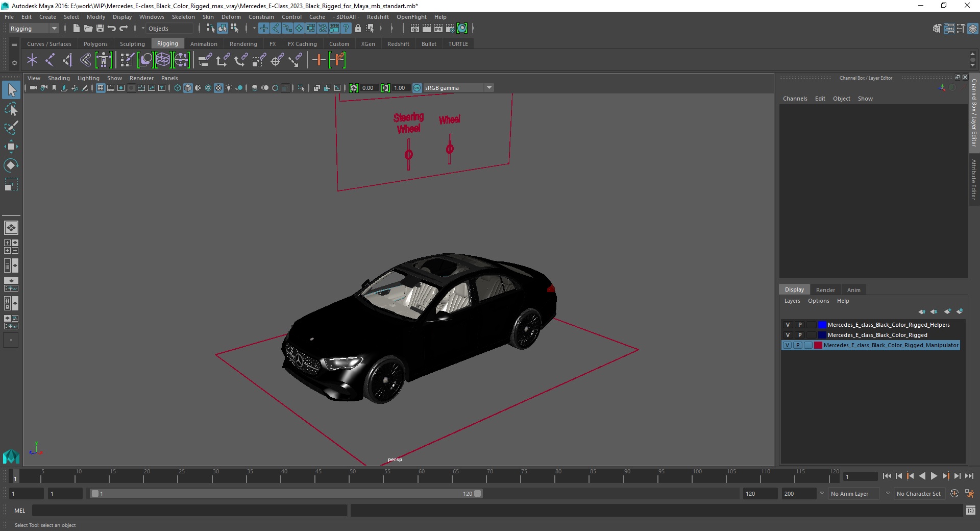Redo the last action
Screen dimensions: 980x531
click(x=124, y=29)
